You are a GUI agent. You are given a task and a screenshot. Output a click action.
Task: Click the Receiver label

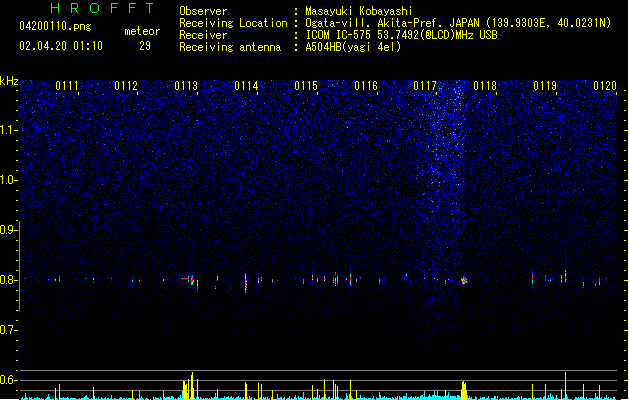(x=203, y=35)
